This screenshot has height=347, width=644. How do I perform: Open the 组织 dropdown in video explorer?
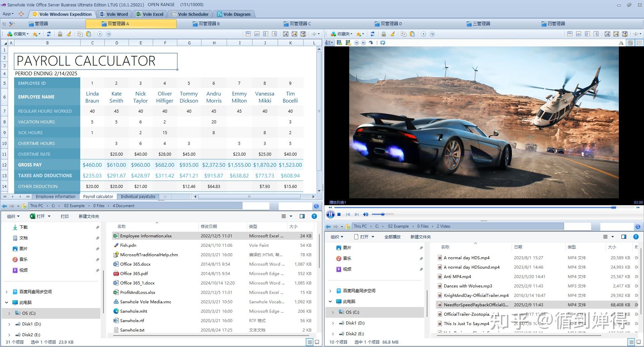coord(337,237)
